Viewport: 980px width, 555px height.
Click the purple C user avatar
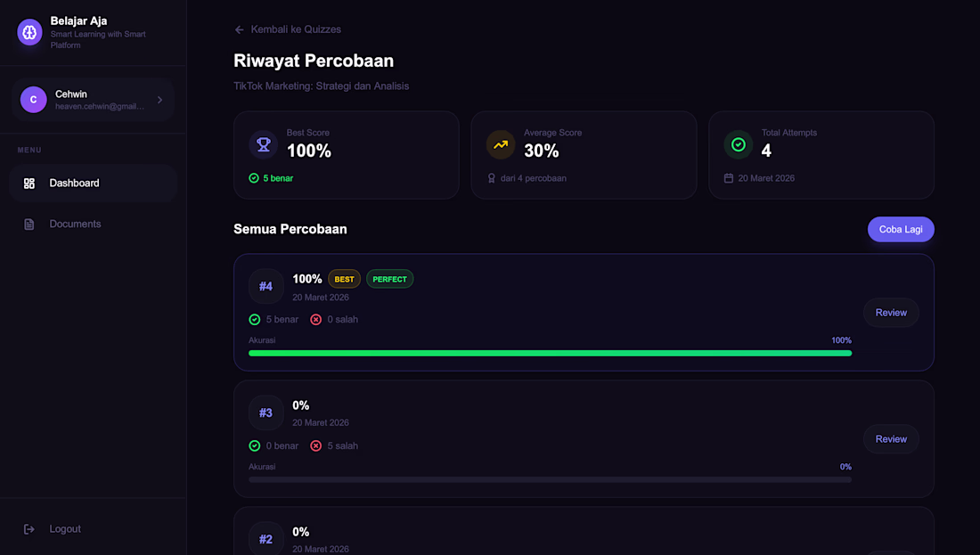pyautogui.click(x=33, y=100)
